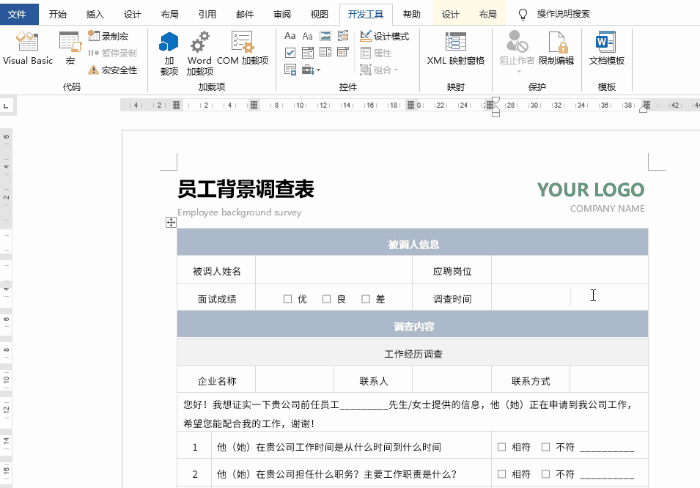The width and height of the screenshot is (700, 488).
Task: Click 设计模式 button
Action: coord(384,37)
